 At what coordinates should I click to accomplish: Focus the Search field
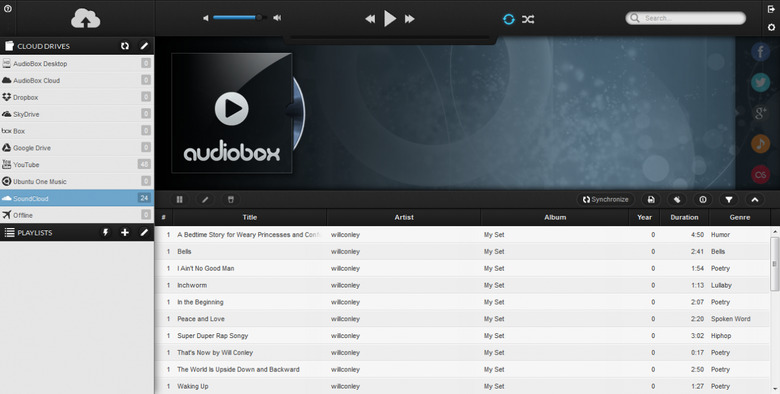click(685, 18)
